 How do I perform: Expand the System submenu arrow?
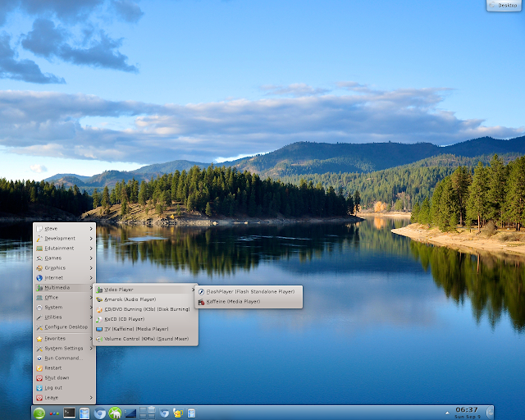point(91,308)
